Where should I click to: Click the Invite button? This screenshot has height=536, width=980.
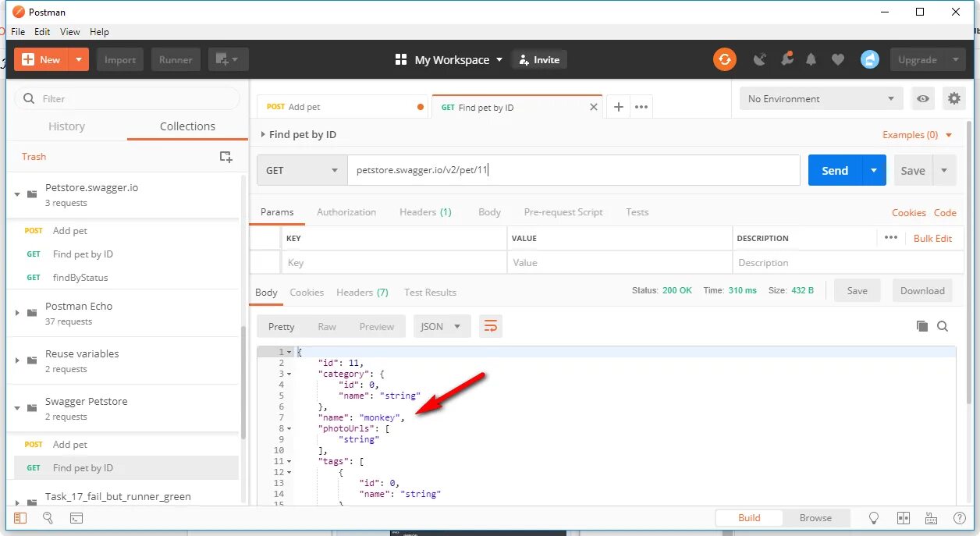coord(539,59)
